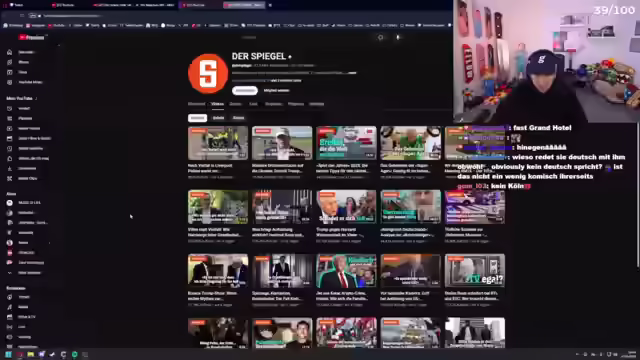The width and height of the screenshot is (640, 360).
Task: Select the Videos channel tab
Action: tap(218, 104)
